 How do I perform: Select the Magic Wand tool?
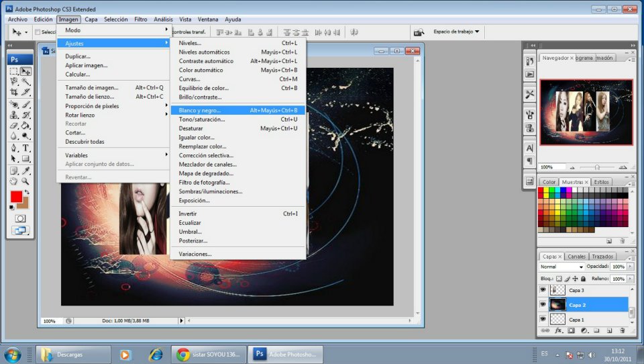[25, 81]
